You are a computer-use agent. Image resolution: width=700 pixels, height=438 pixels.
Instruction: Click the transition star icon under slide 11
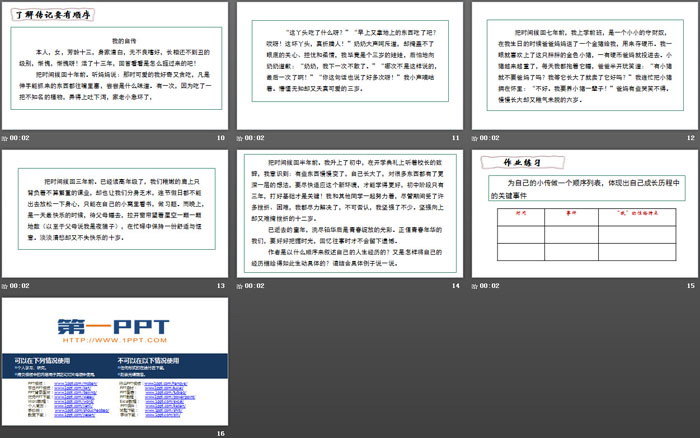239,138
